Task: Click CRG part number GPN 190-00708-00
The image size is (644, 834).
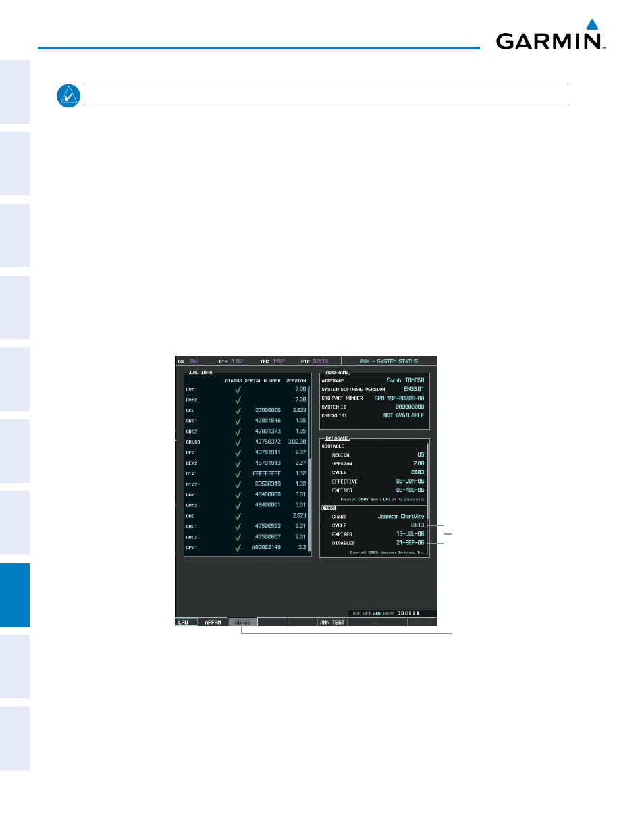Action: coord(400,398)
